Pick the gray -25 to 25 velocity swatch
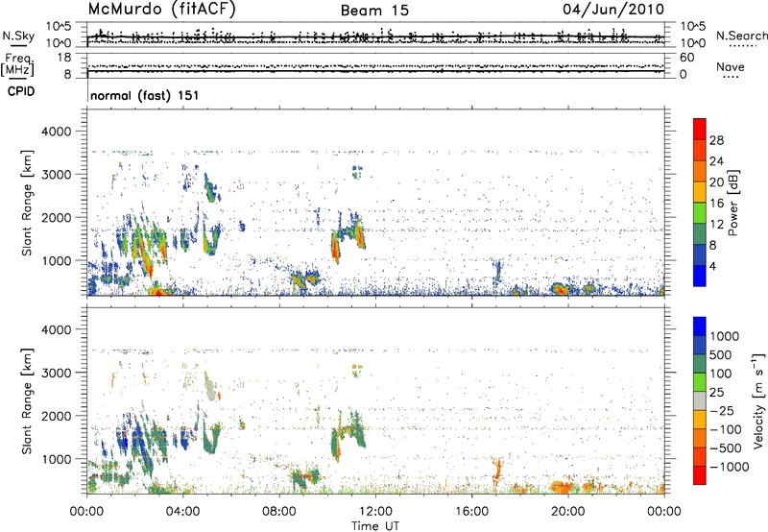768x532 pixels. click(x=700, y=400)
